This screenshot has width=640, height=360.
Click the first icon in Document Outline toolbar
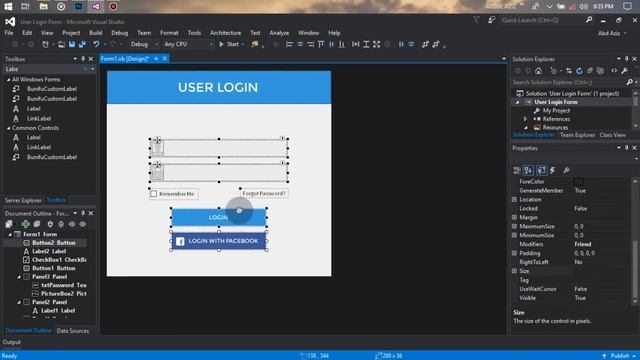click(9, 224)
